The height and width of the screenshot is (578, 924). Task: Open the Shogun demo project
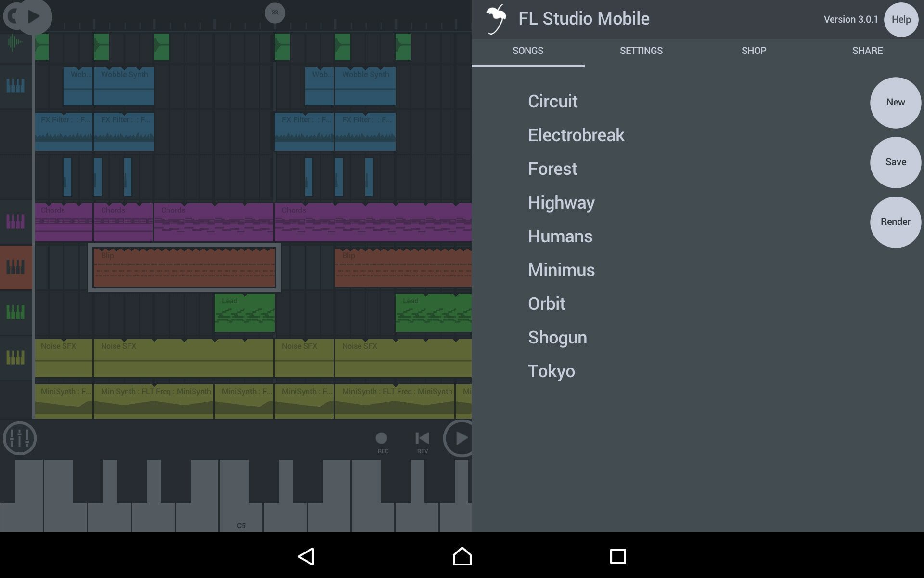(x=557, y=338)
